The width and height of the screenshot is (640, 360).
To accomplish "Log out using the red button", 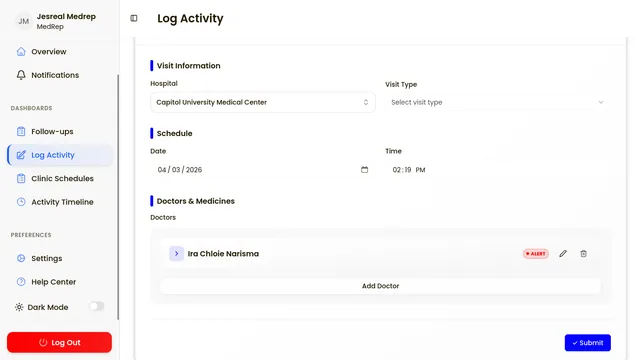I will [x=59, y=342].
